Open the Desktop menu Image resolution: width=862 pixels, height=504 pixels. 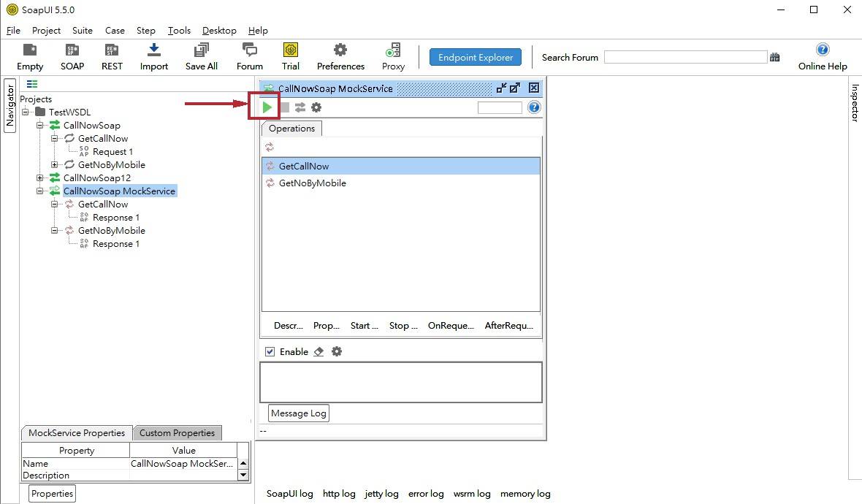(x=219, y=30)
